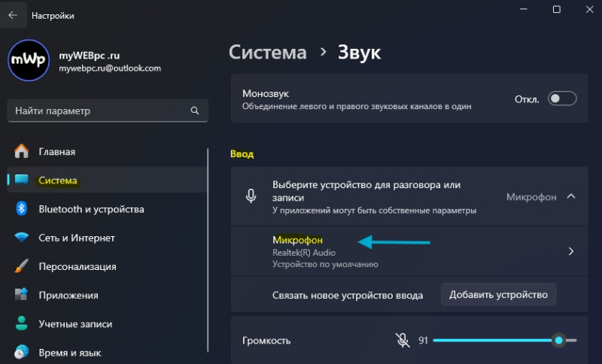The image size is (602, 364).
Task: Click the Network (Сеть и Интернет) Wi-Fi icon
Action: [x=22, y=238]
